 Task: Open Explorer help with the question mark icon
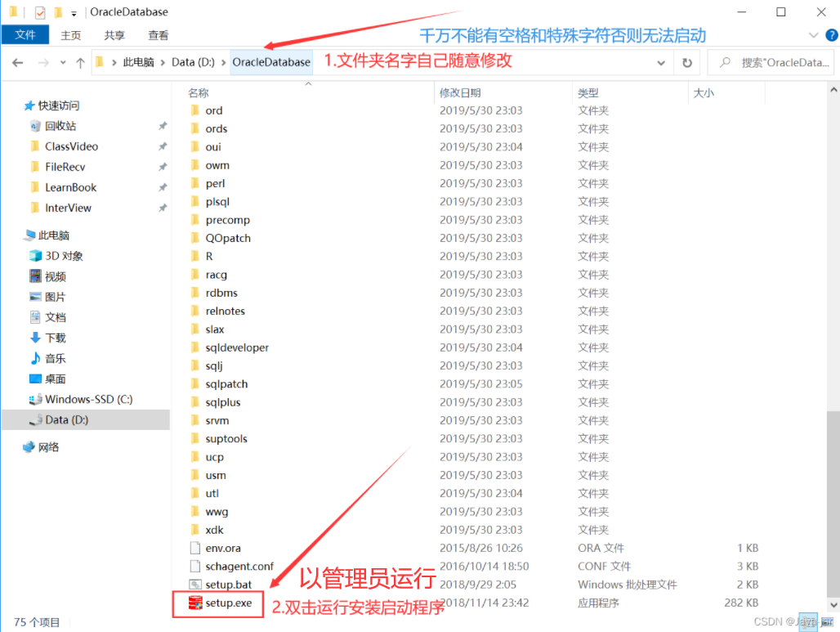click(831, 35)
